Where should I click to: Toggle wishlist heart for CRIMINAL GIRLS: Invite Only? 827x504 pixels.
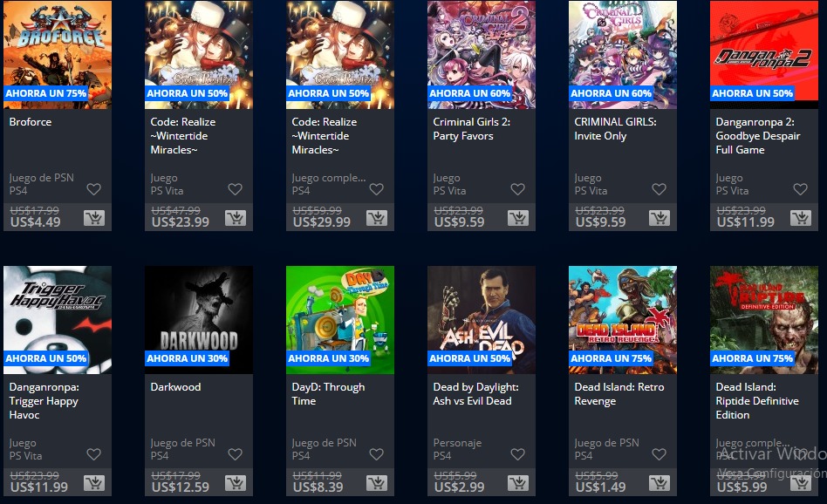click(x=660, y=188)
